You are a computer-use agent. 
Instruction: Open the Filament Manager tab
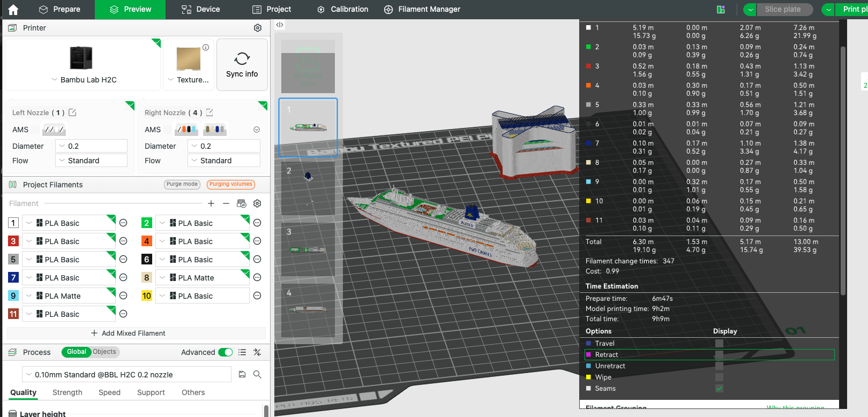coord(422,9)
